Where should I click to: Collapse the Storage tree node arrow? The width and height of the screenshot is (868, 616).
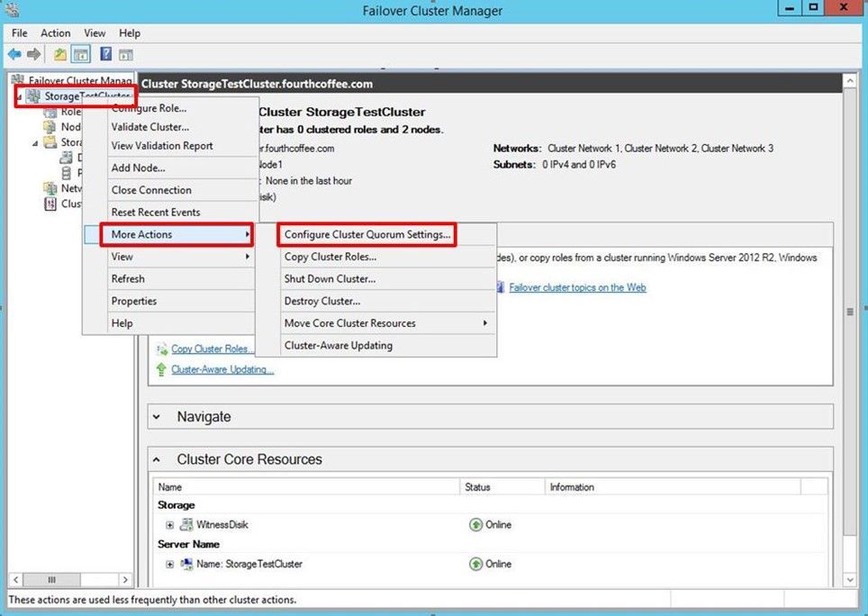tap(36, 143)
